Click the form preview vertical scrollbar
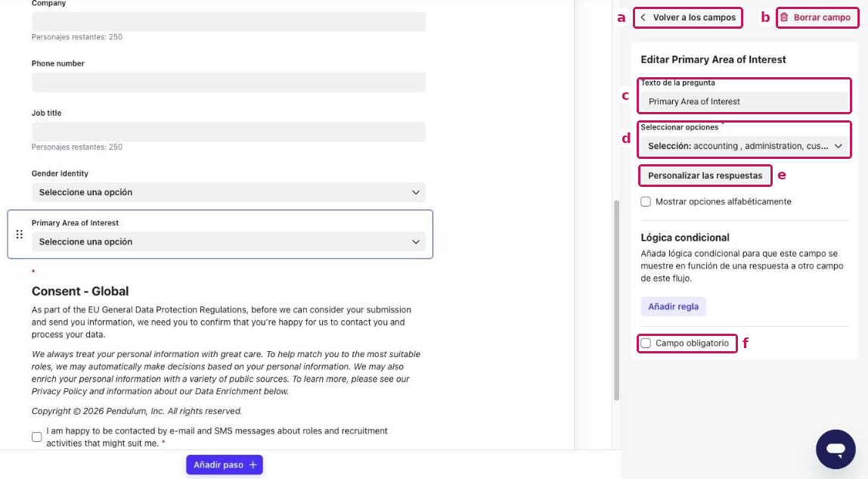Viewport: 868px width, 479px height. click(x=616, y=300)
